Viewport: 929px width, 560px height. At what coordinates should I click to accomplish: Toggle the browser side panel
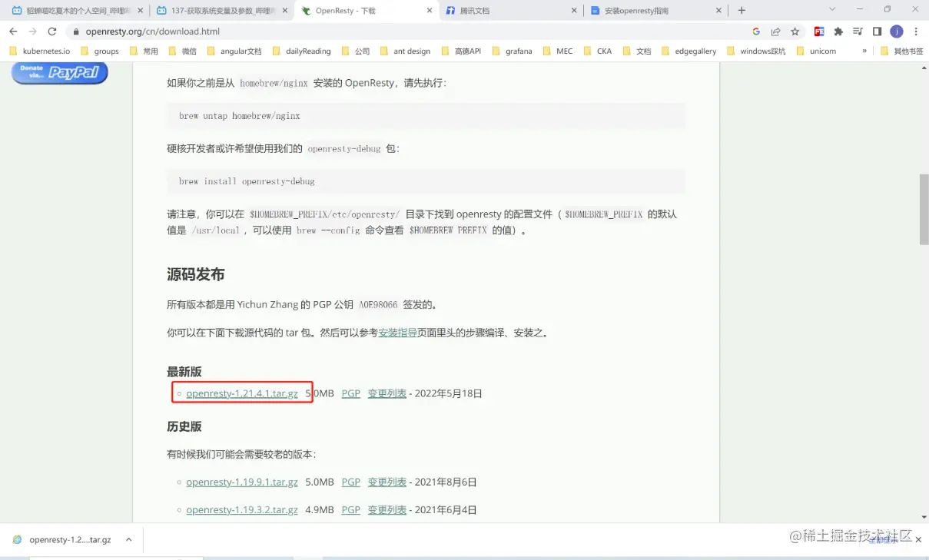point(877,31)
